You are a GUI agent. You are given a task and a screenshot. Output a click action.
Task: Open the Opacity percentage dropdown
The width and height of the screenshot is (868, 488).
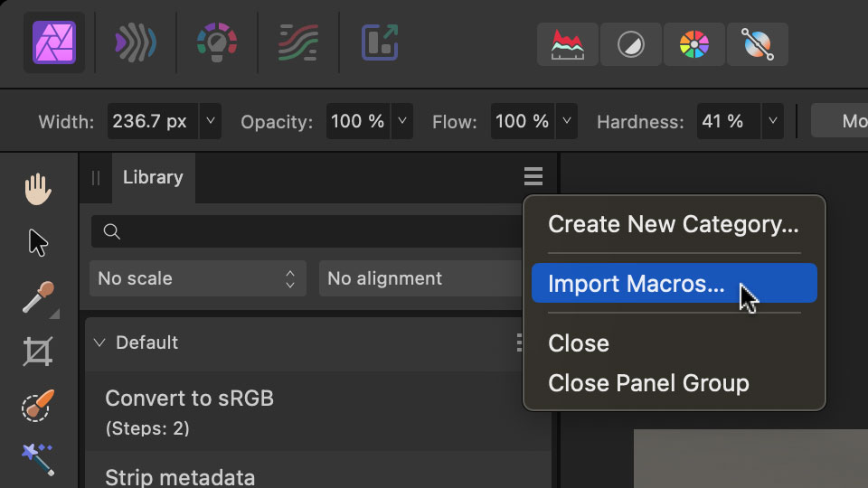(x=401, y=121)
